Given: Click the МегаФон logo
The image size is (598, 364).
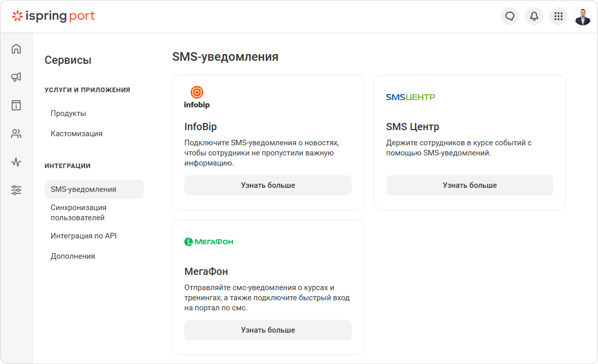Looking at the screenshot, I should (x=209, y=241).
